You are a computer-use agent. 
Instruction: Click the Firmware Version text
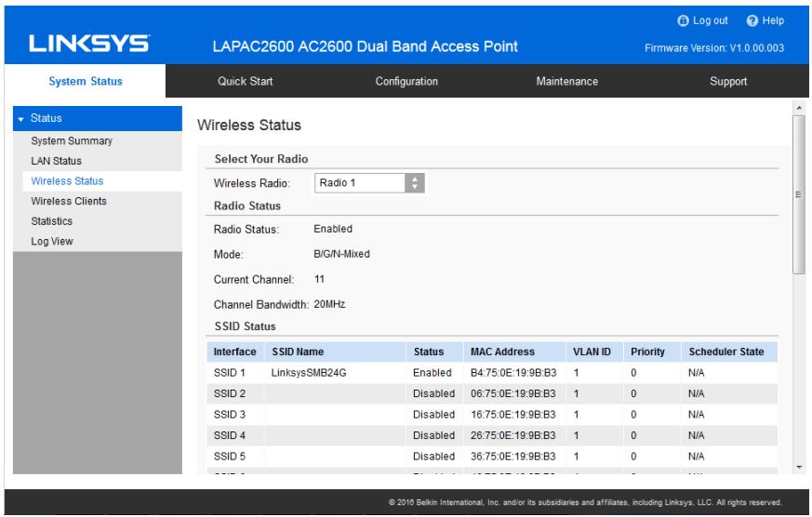click(x=714, y=48)
